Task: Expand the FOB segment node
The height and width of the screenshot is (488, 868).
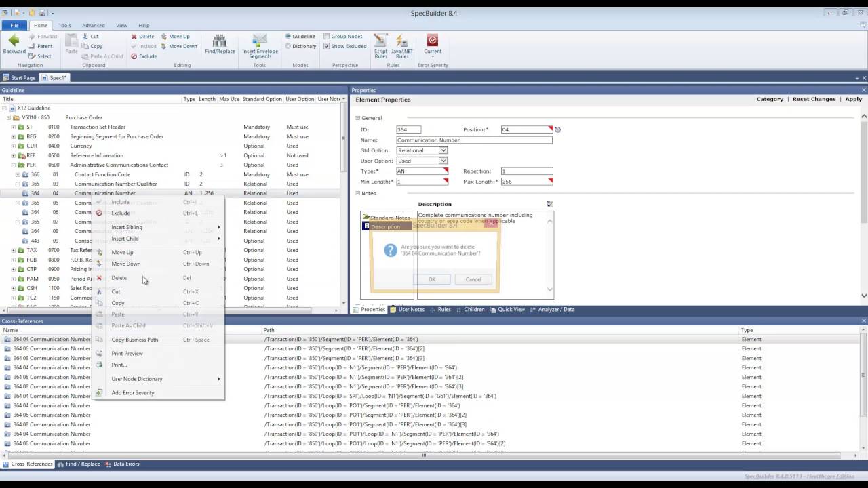Action: click(x=13, y=260)
